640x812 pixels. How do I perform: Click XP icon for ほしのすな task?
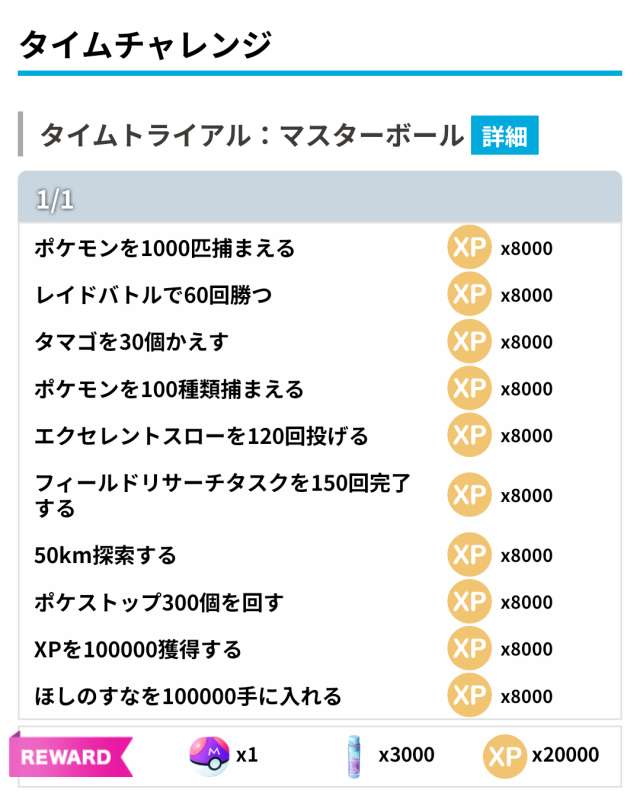click(469, 696)
